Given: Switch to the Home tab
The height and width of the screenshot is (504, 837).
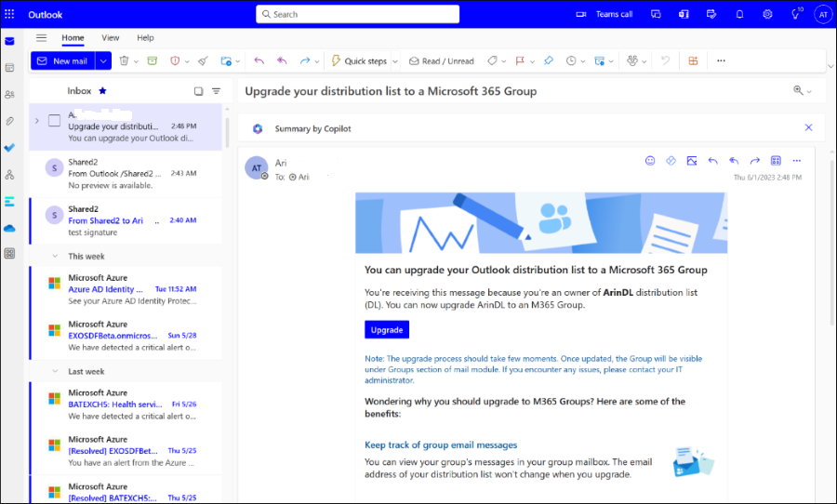Looking at the screenshot, I should pos(73,38).
